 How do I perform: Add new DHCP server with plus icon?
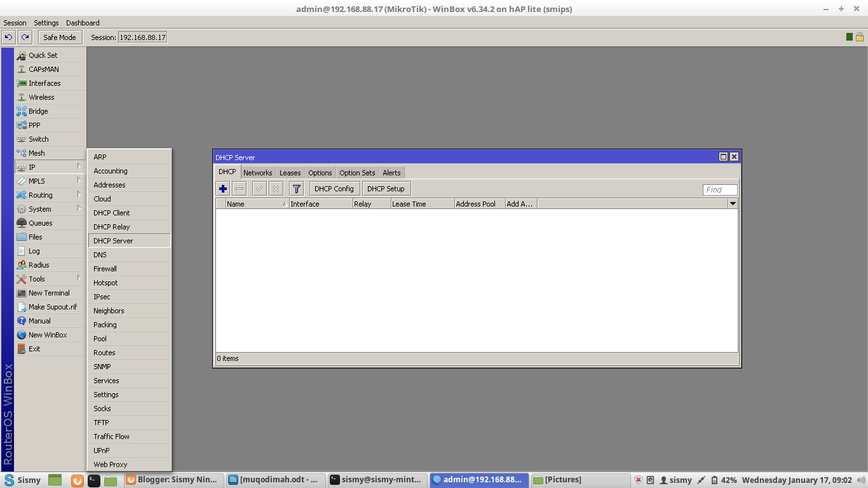[x=223, y=189]
